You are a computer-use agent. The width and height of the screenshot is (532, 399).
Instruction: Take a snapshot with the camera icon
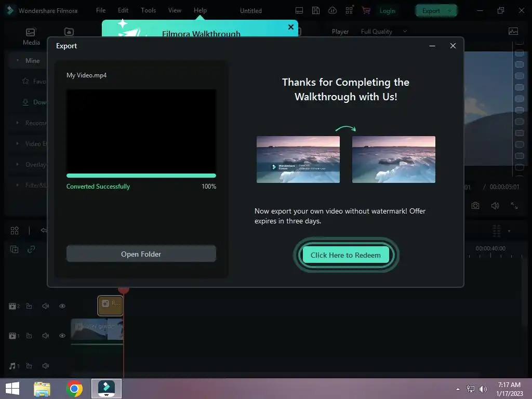[475, 206]
